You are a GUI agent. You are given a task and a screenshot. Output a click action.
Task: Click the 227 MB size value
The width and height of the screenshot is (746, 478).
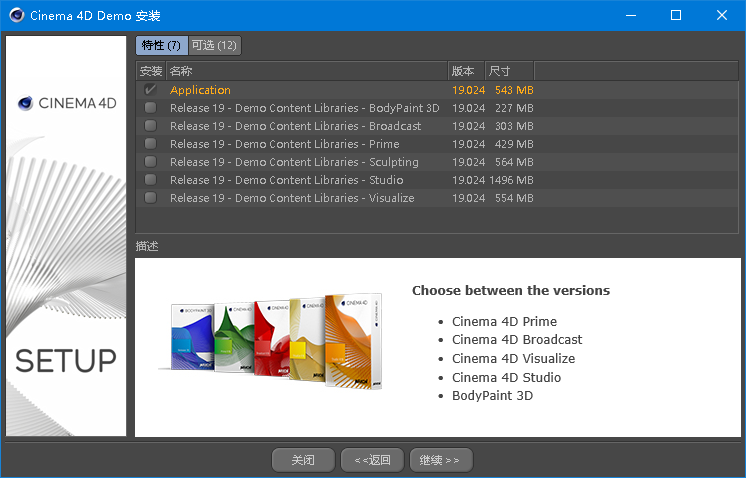point(514,108)
